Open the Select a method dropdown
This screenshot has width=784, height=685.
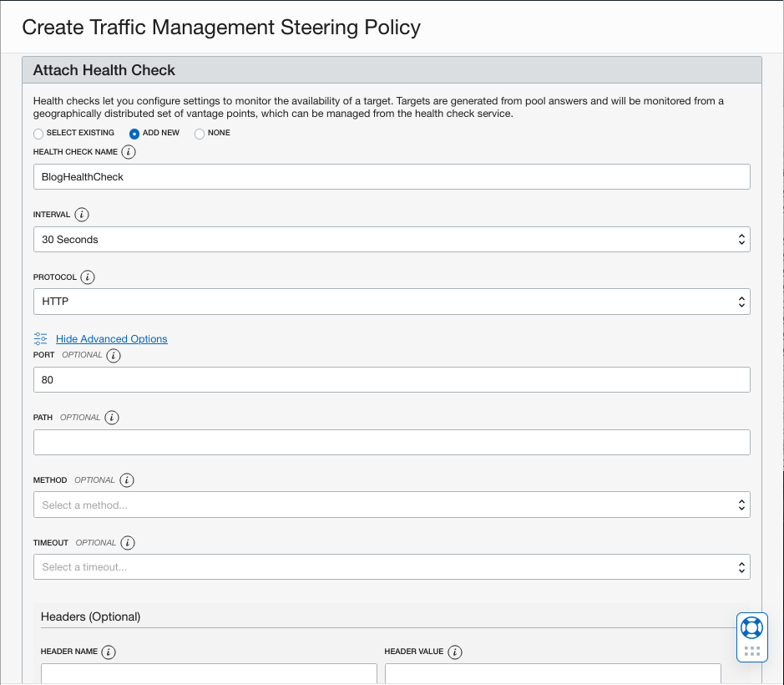392,505
